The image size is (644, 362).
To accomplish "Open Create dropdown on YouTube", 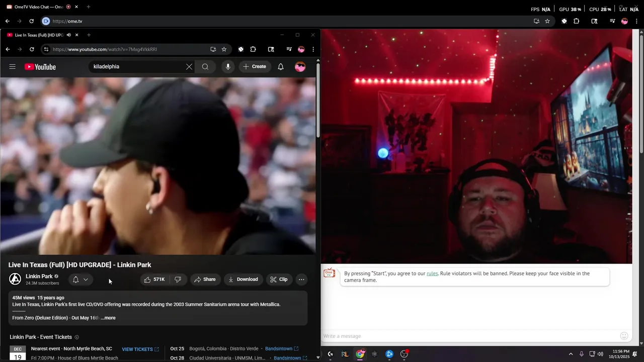I will click(x=255, y=67).
